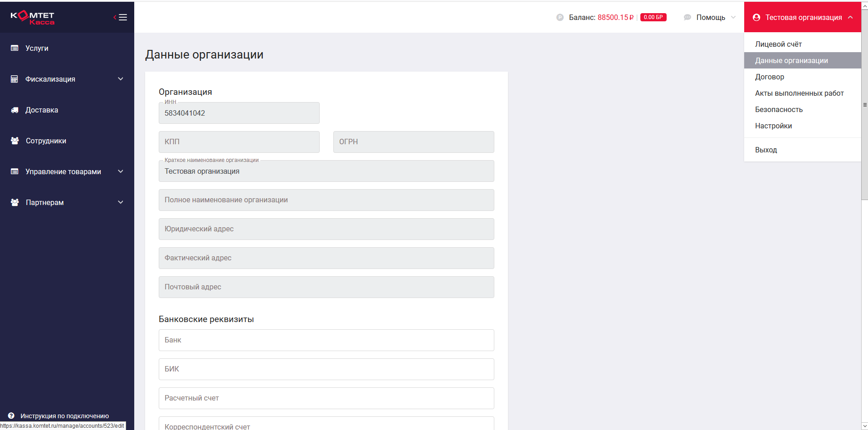Click the Почтовый адрес field
This screenshot has height=430, width=868.
pyautogui.click(x=327, y=287)
